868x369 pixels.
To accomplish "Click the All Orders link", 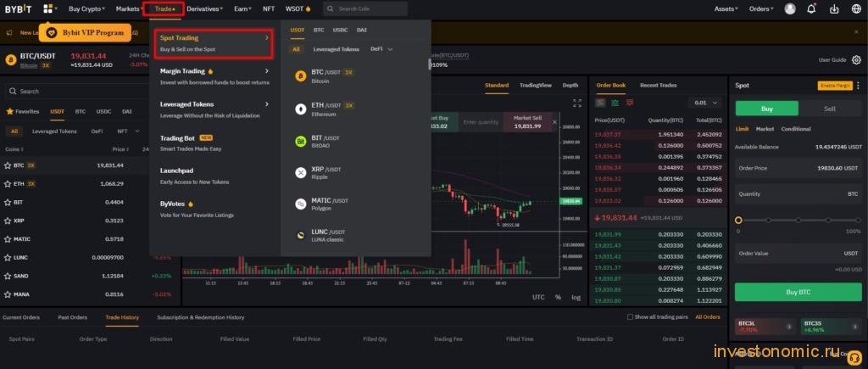I will (708, 317).
